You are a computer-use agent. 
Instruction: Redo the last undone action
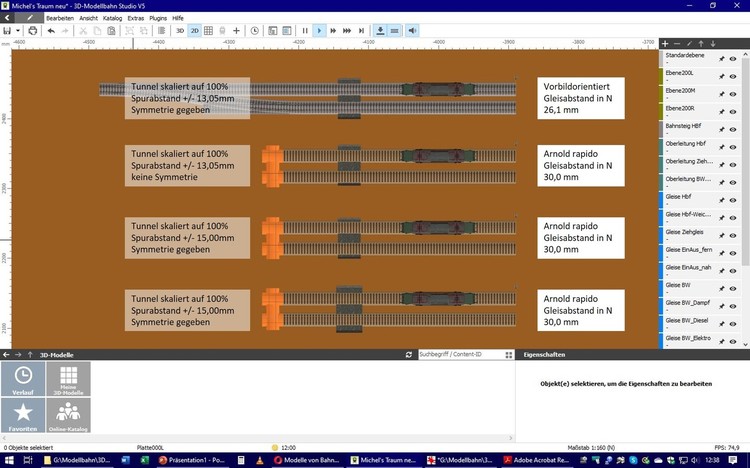[x=65, y=31]
